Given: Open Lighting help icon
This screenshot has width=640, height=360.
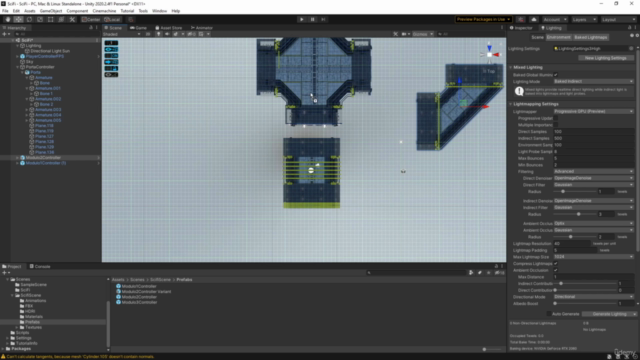Looking at the screenshot, I should pyautogui.click(x=632, y=36).
